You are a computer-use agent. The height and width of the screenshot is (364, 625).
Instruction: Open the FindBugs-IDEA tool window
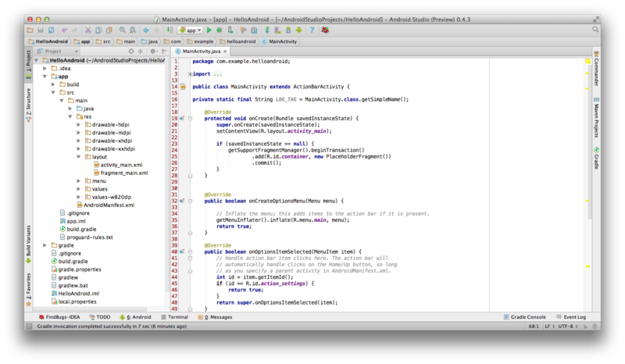59,317
